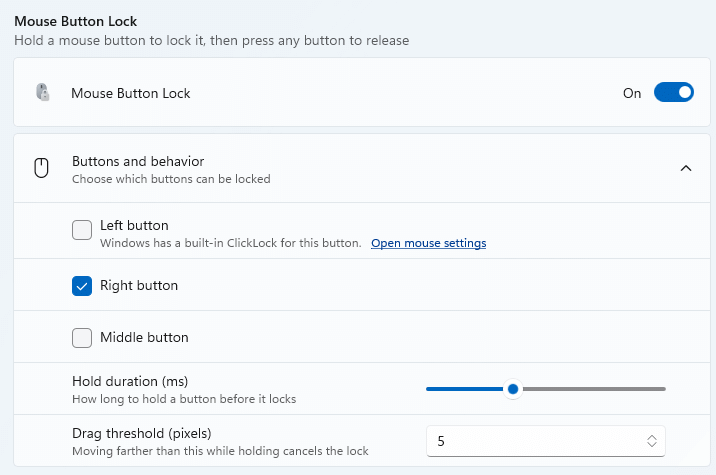Click the 'Hold a mouse button to lock it' subtitle
This screenshot has height=475, width=716.
click(211, 40)
